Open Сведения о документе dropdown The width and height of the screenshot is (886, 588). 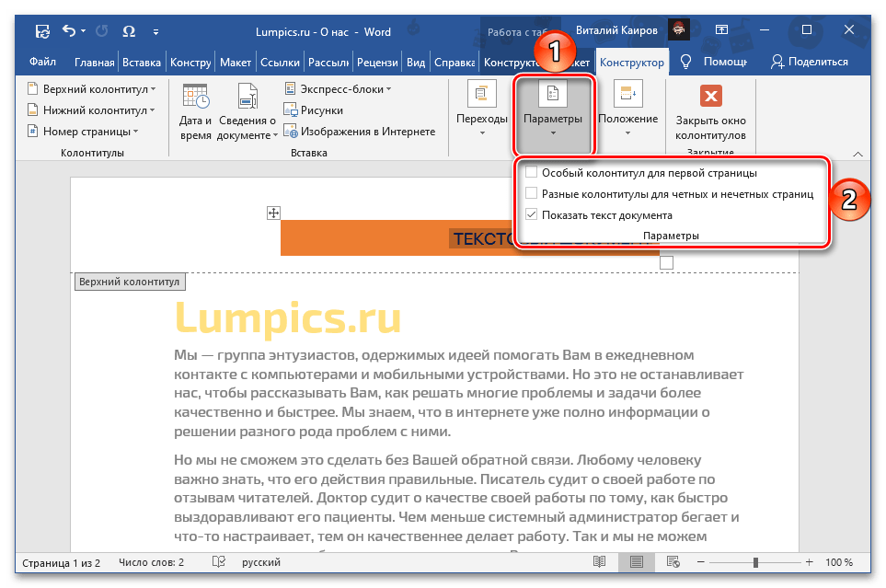(x=247, y=111)
